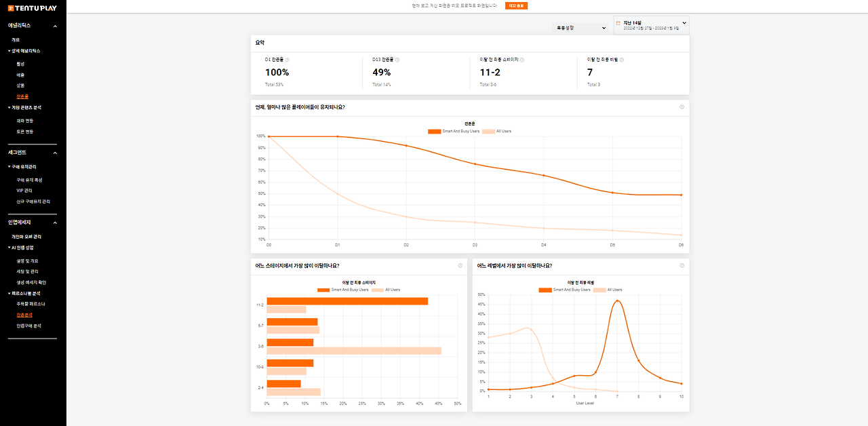Screen dimensions: 868x426
Task: Toggle All Users in stage bar chart legend
Action: [385, 290]
